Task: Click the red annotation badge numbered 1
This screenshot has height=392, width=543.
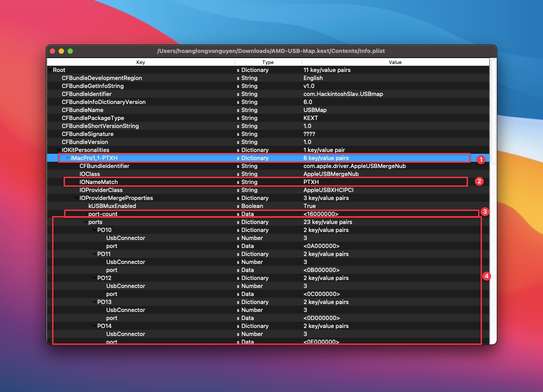Action: click(479, 159)
